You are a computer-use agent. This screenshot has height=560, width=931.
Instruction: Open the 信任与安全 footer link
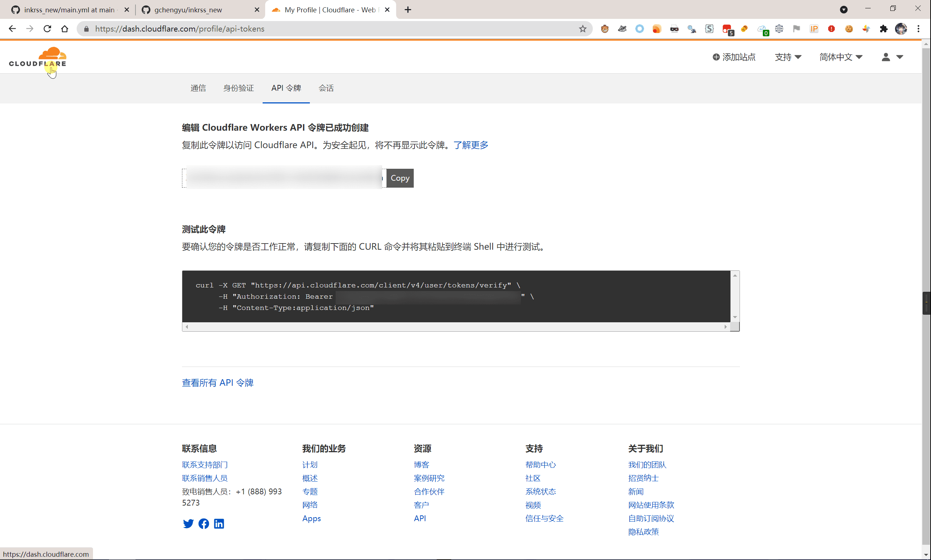point(544,519)
